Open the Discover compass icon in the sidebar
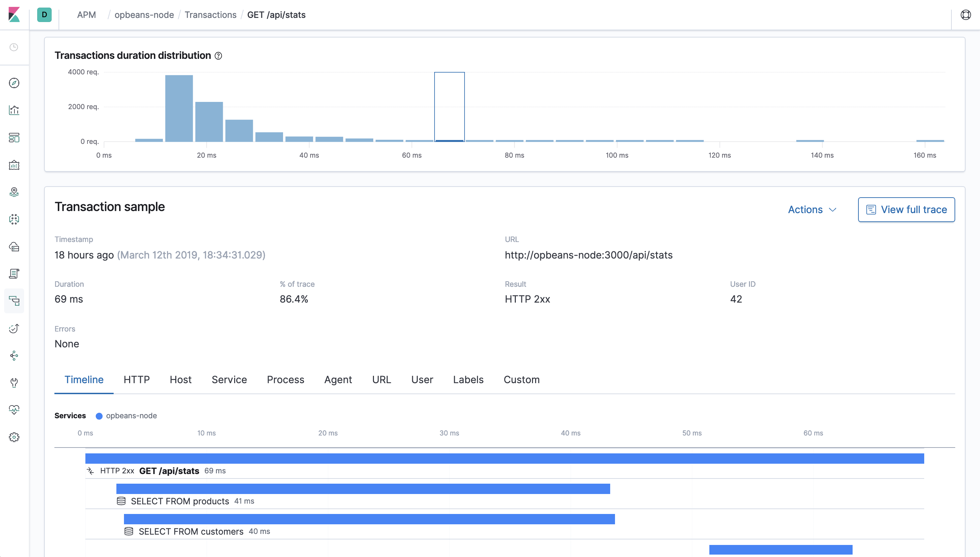980x557 pixels. pos(14,83)
